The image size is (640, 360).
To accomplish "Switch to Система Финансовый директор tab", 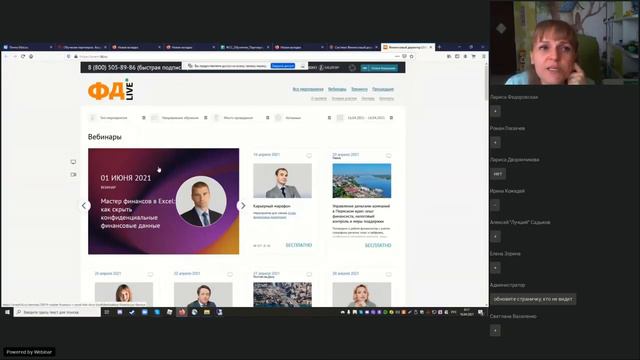I will pyautogui.click(x=353, y=47).
